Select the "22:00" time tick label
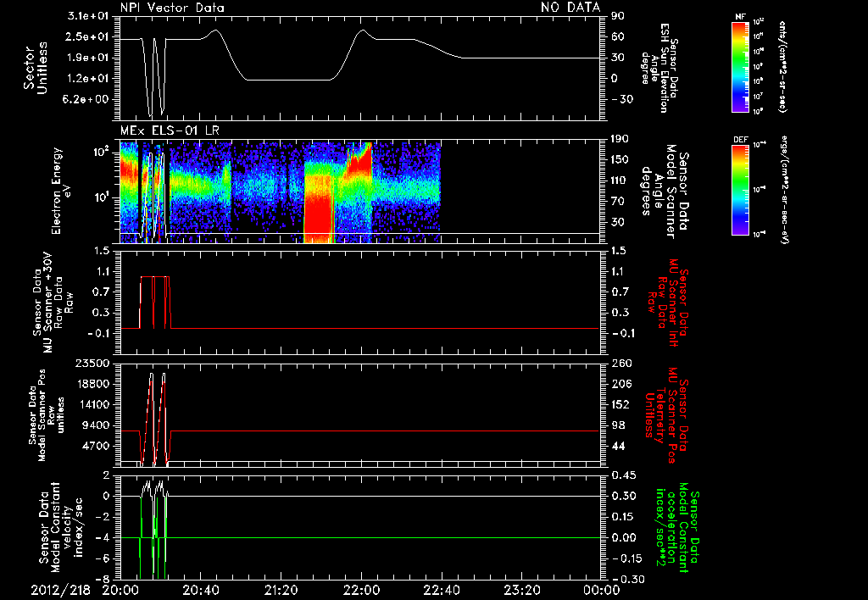 pyautogui.click(x=361, y=590)
